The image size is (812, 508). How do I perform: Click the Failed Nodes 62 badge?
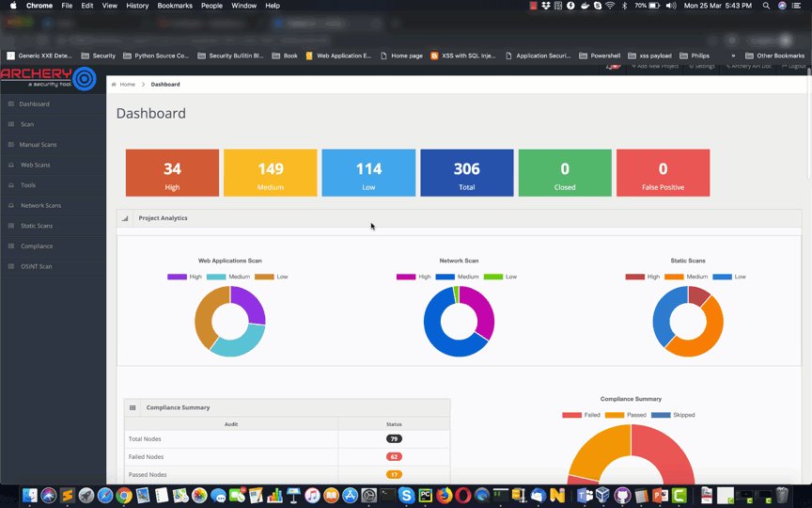(x=394, y=456)
